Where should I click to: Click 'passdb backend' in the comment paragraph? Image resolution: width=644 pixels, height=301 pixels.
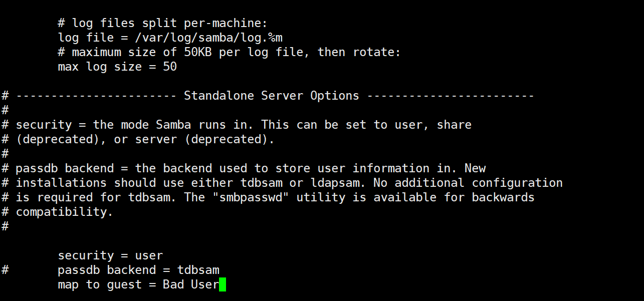[65, 168]
